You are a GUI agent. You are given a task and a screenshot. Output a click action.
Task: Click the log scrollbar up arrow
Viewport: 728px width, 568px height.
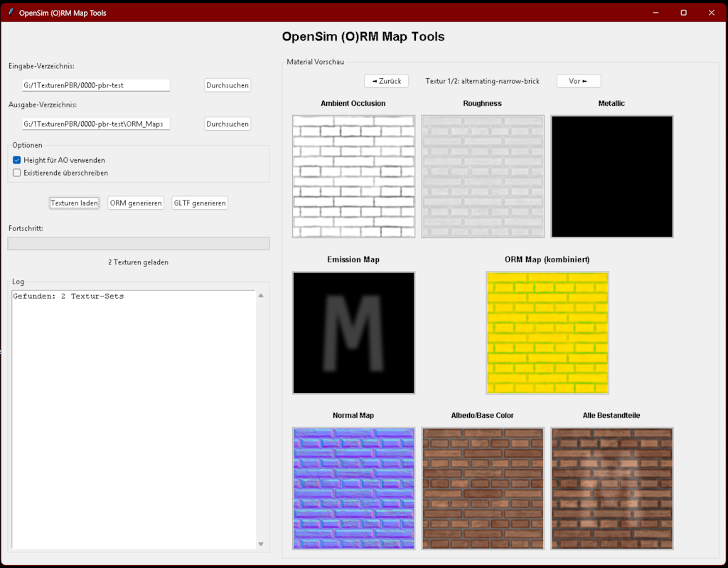(x=261, y=296)
